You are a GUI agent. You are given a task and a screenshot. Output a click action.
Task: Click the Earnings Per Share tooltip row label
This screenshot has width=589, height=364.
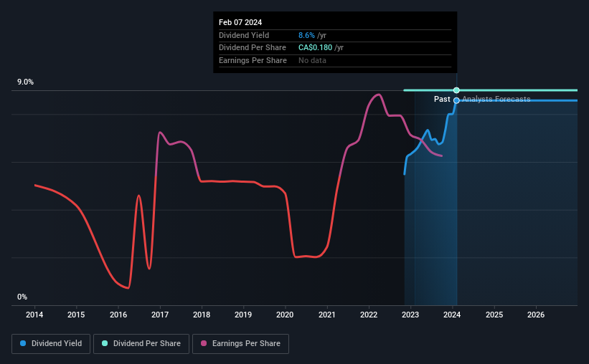pos(253,60)
